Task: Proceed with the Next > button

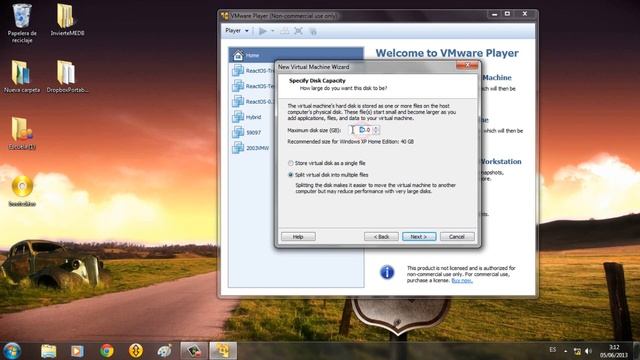Action: [419, 237]
